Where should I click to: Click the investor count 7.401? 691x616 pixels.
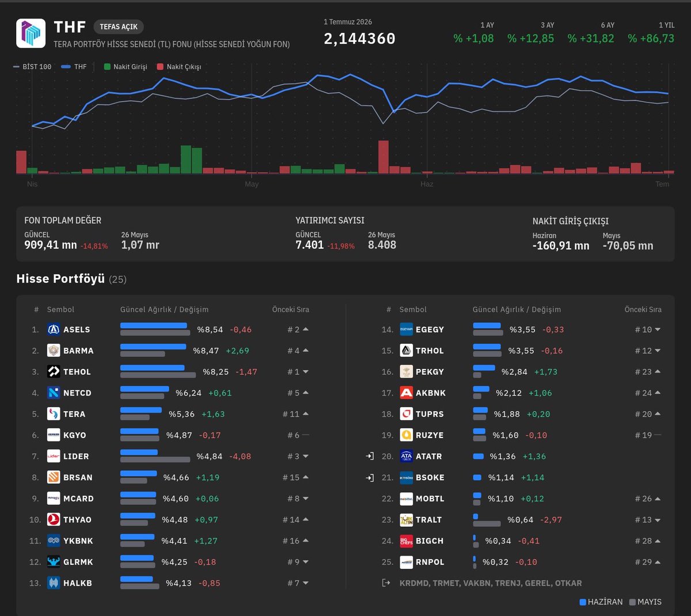pos(310,245)
